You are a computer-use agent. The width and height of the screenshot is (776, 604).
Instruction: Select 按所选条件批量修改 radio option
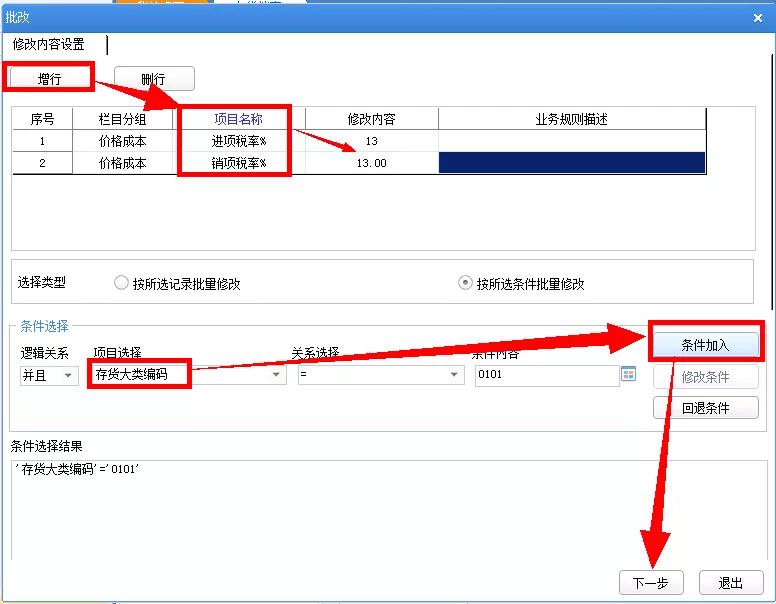(465, 283)
